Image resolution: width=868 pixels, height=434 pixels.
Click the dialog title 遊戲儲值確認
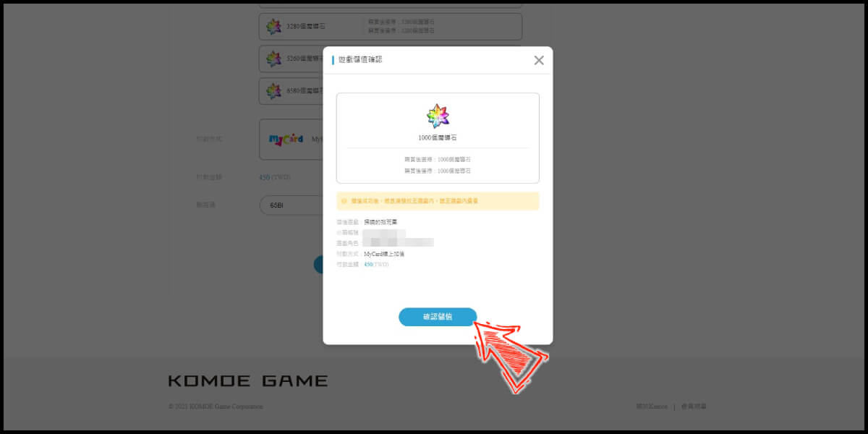(360, 59)
